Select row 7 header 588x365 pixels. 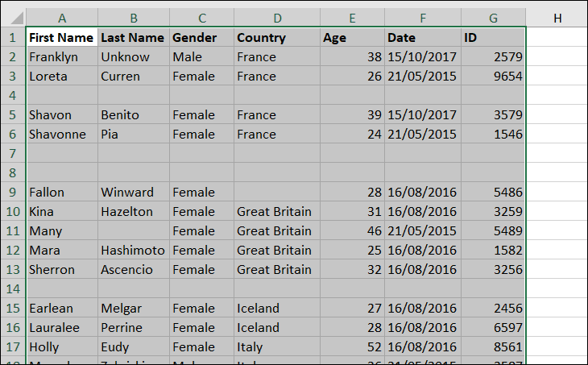click(13, 153)
